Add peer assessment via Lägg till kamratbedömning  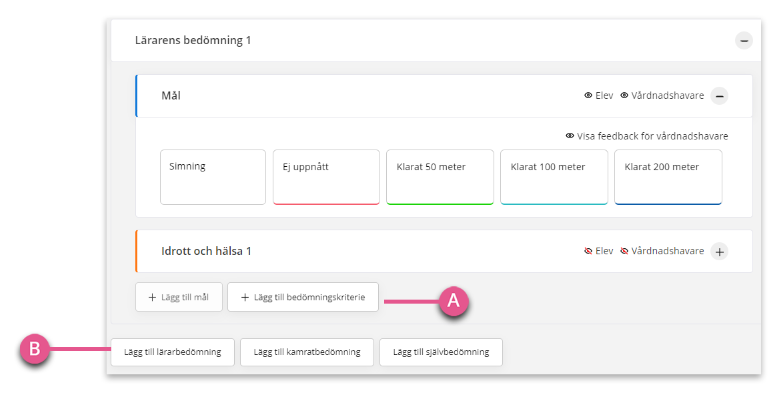point(307,352)
